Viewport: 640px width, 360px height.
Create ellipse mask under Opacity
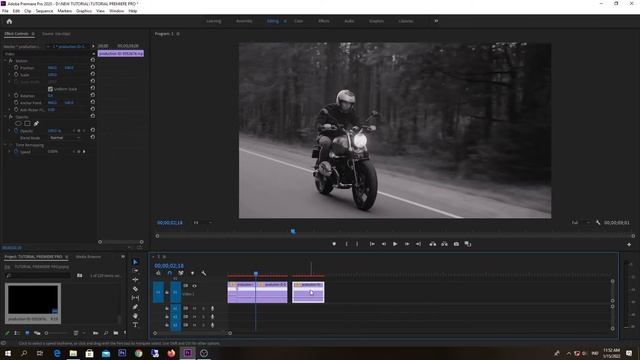pyautogui.click(x=18, y=123)
